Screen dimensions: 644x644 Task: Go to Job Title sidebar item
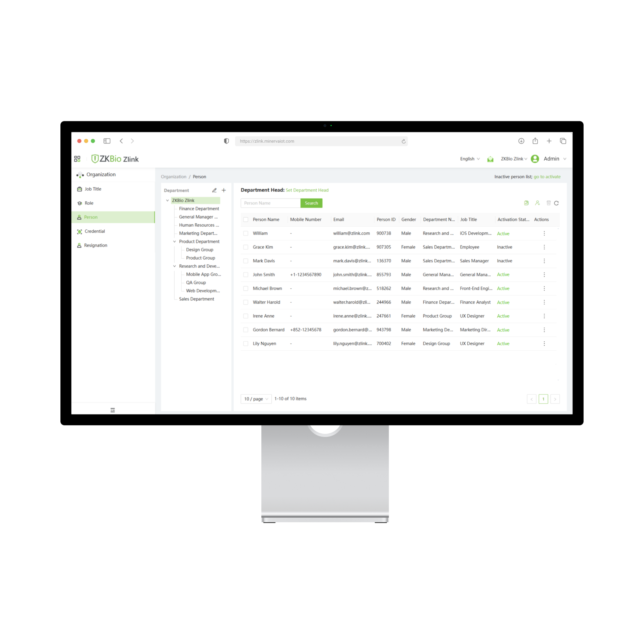(x=93, y=189)
